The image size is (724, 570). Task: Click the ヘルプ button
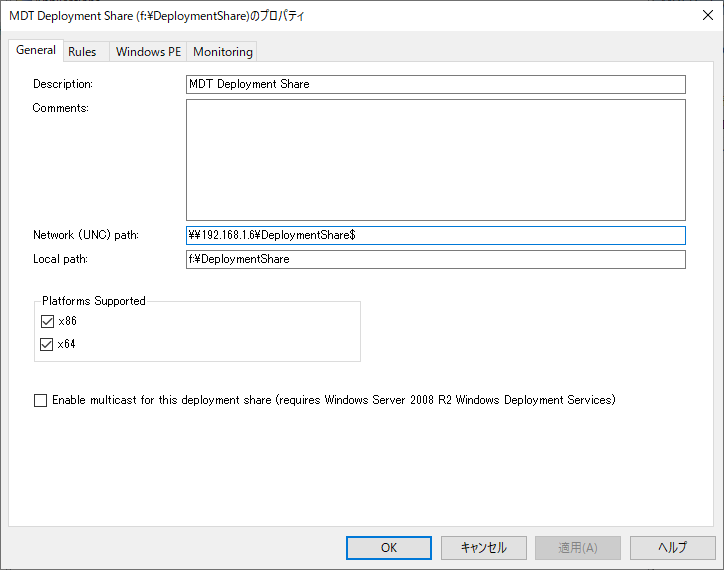pos(673,548)
